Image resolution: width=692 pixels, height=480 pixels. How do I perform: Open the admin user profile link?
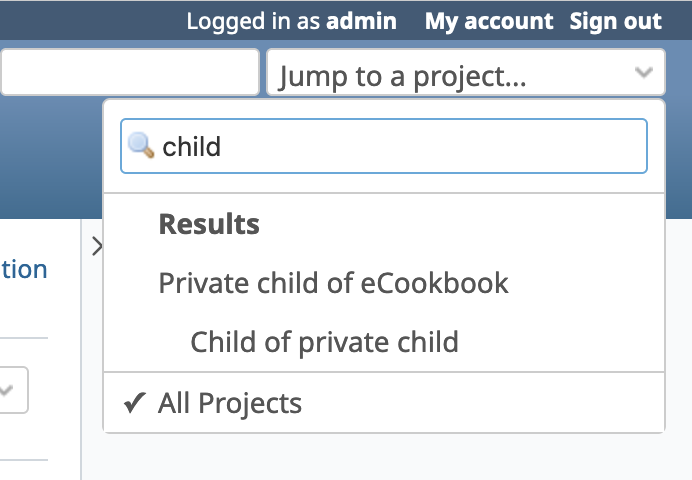(x=361, y=21)
